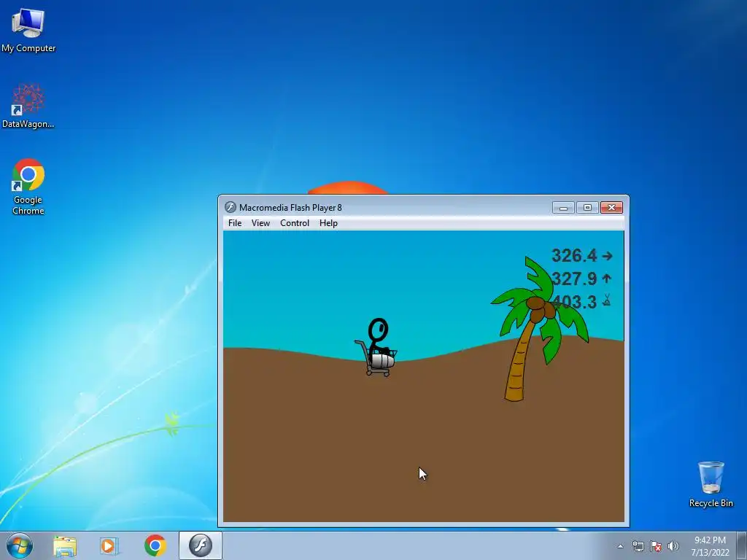Select the DataWagon desktop shortcut

coord(28,106)
